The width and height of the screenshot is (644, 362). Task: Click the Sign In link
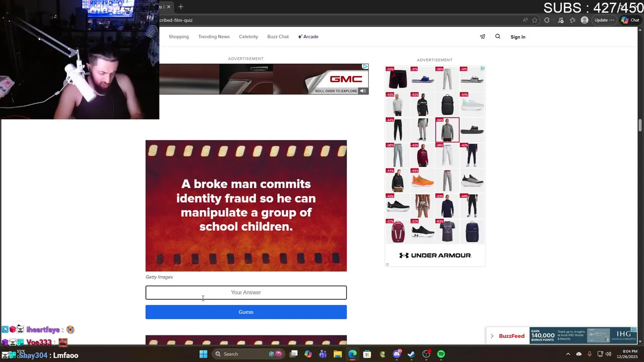click(x=518, y=37)
